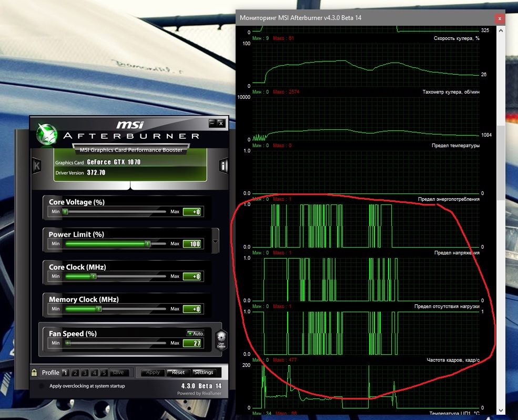Click the Apply button
518x420 pixels.
153,373
